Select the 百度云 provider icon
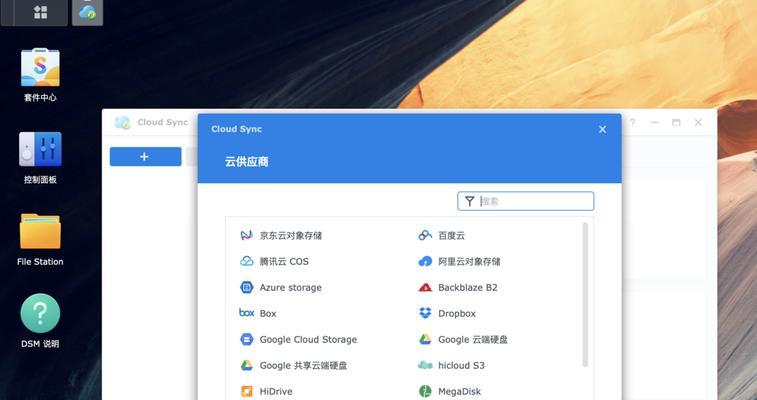757x400 pixels. coord(425,235)
